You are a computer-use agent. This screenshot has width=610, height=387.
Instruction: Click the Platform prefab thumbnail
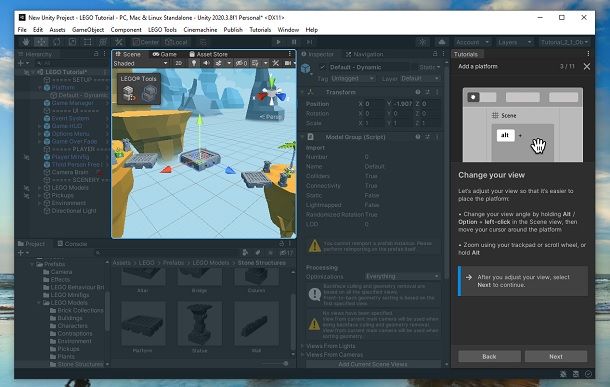[143, 324]
